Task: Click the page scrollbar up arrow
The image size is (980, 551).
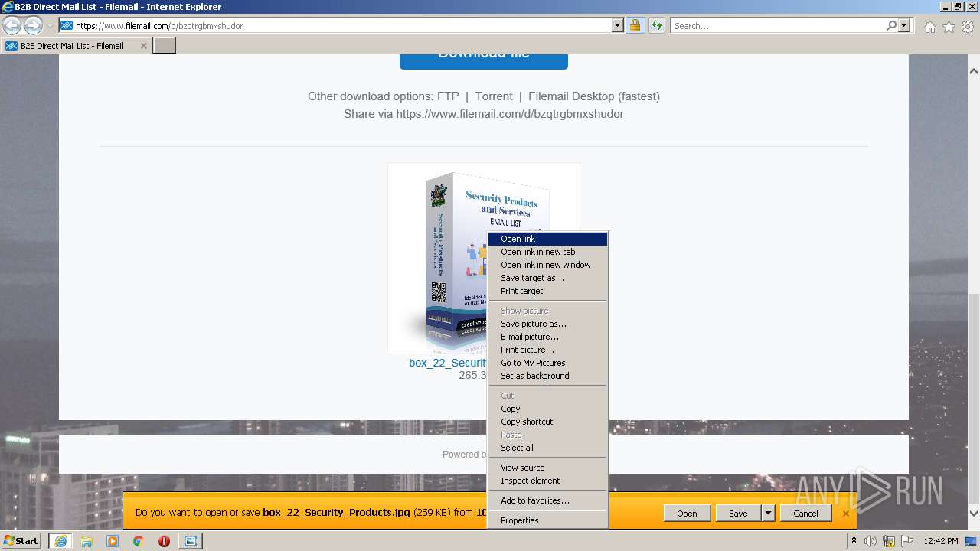Action: [x=974, y=71]
